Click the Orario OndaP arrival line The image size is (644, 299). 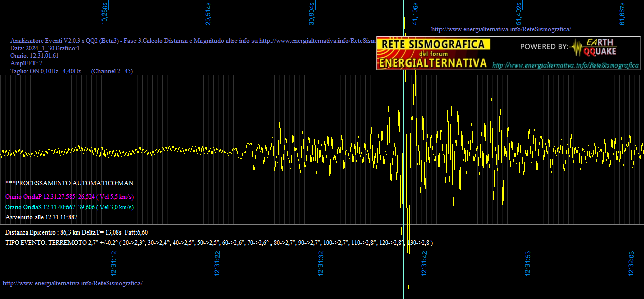(70, 196)
